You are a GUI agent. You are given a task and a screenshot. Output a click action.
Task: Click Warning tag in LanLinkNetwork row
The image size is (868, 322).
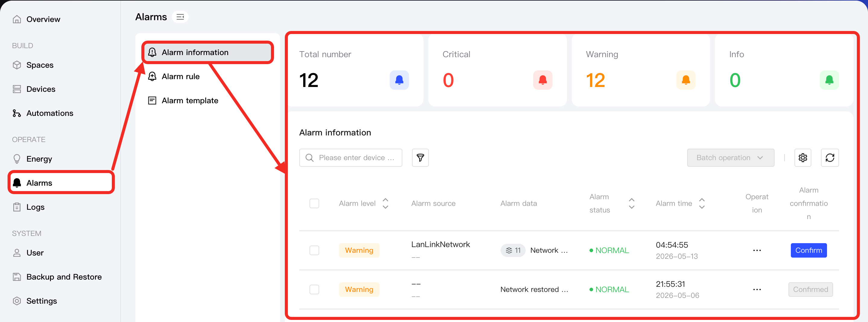[x=359, y=250]
